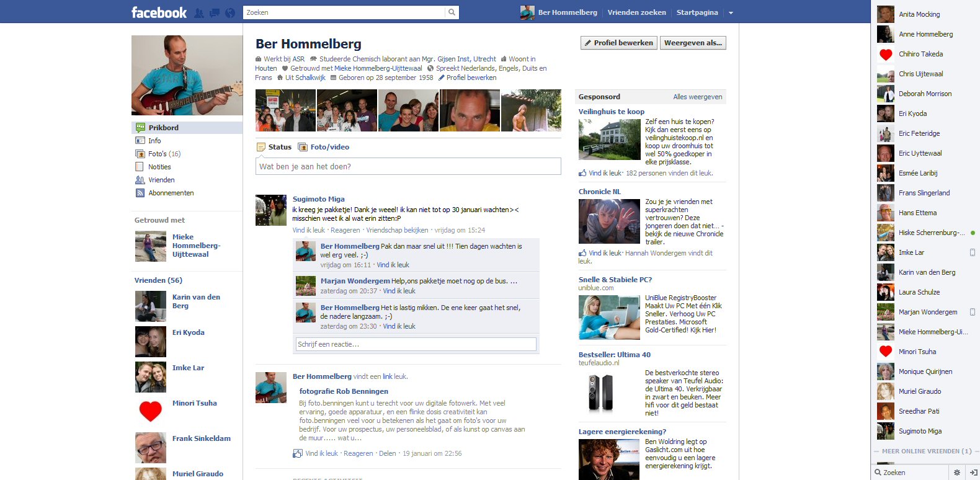Click the Weergeven als... button
Viewport: 980px width, 480px height.
pyautogui.click(x=693, y=43)
